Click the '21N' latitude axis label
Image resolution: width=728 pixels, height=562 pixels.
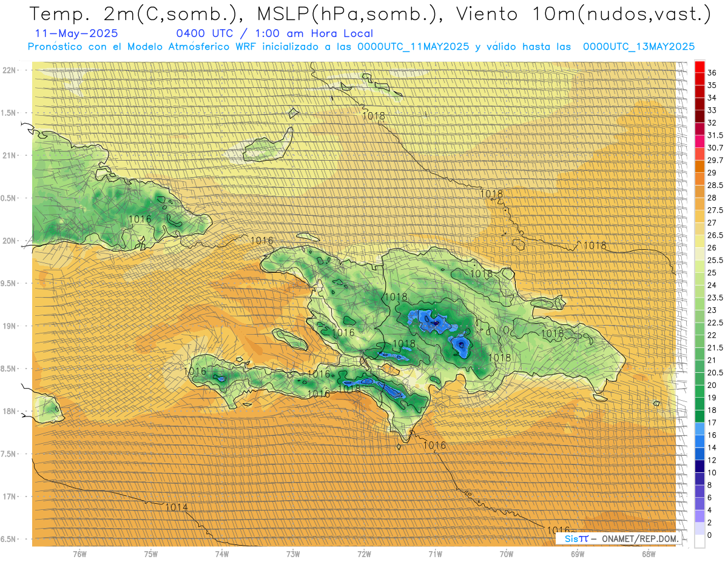pos(10,155)
